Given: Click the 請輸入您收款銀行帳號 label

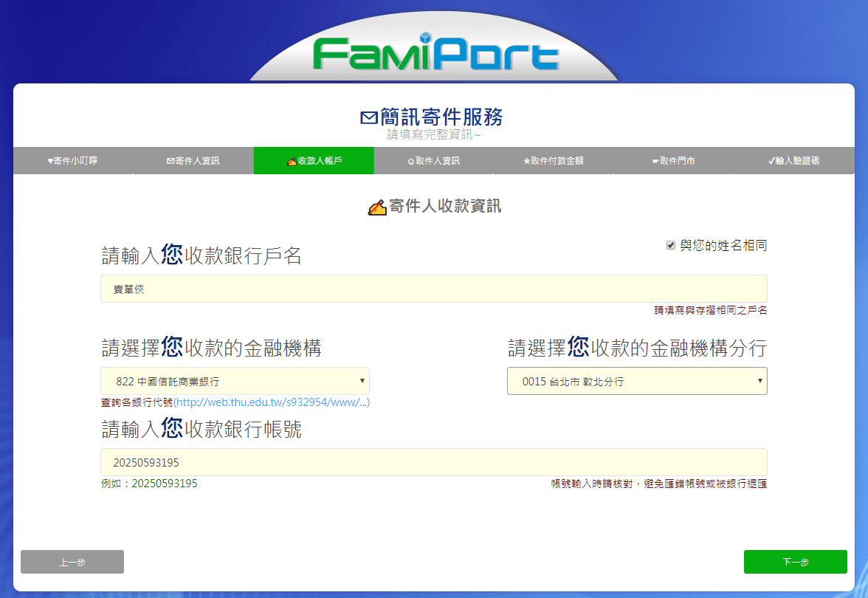Looking at the screenshot, I should click(201, 428).
